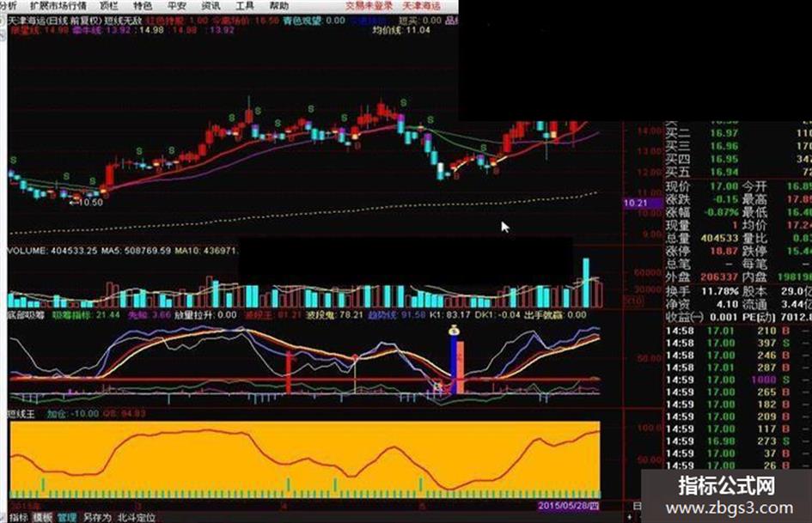This screenshot has width=812, height=523.
Task: Click the 交易未登录 status link
Action: coord(369,6)
